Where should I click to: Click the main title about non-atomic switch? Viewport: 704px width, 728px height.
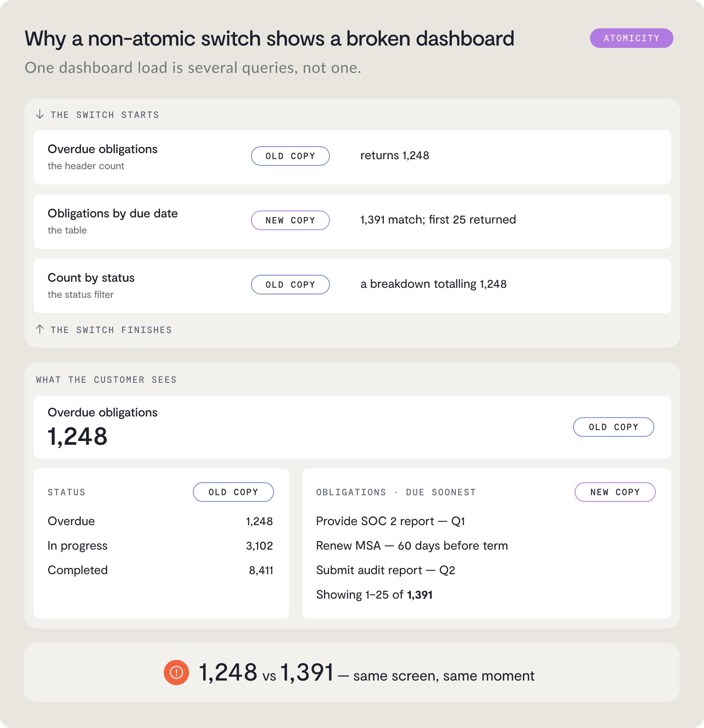pyautogui.click(x=269, y=39)
